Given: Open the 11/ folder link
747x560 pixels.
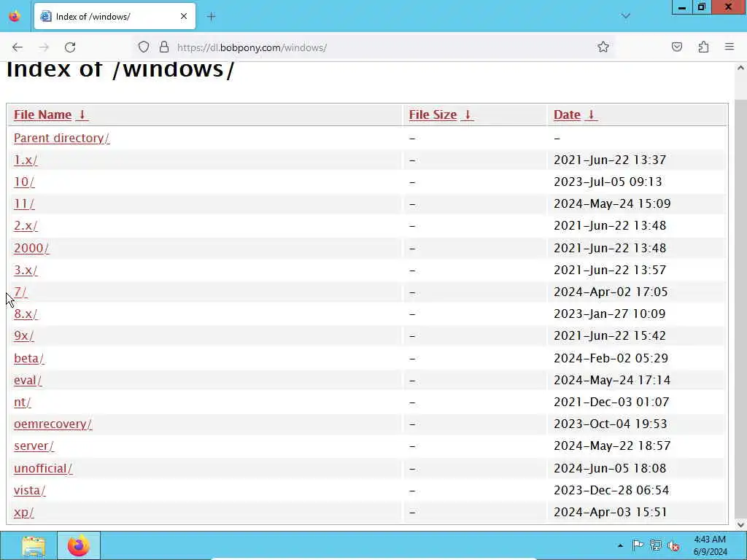Looking at the screenshot, I should tap(24, 204).
